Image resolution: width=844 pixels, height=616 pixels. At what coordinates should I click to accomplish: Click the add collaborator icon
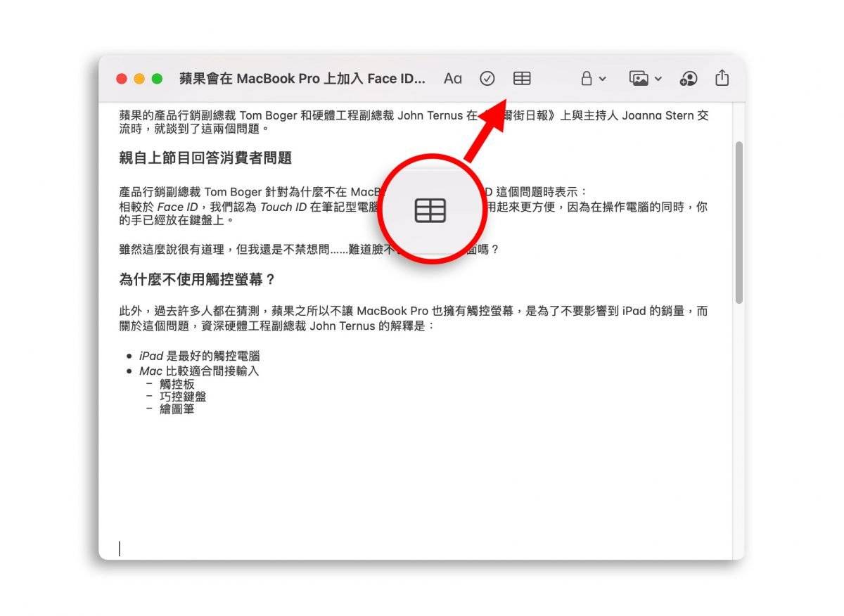pyautogui.click(x=689, y=79)
